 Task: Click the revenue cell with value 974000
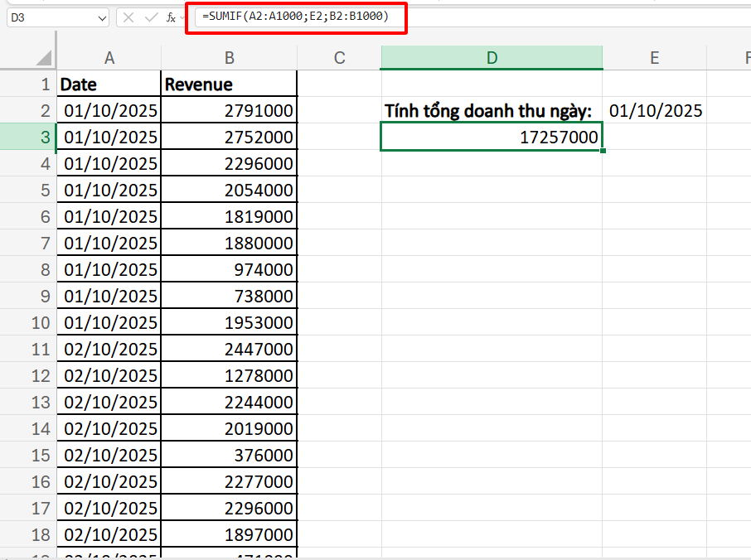(x=229, y=270)
